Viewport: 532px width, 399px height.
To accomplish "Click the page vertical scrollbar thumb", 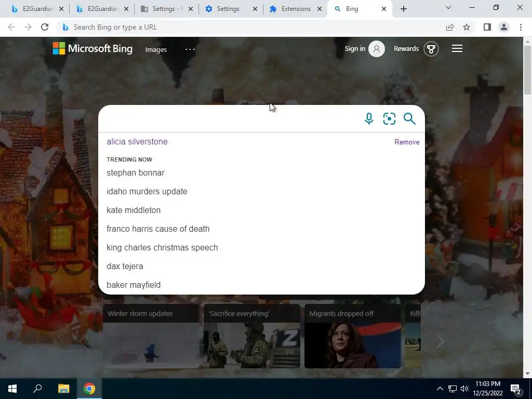I will [x=527, y=70].
